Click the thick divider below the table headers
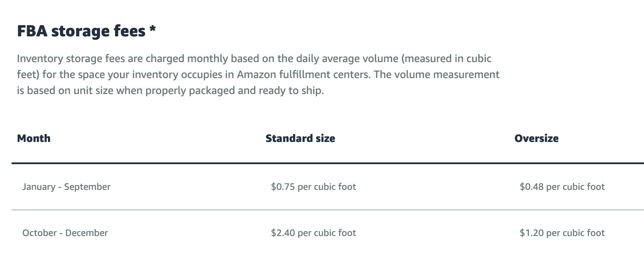 tap(328, 163)
